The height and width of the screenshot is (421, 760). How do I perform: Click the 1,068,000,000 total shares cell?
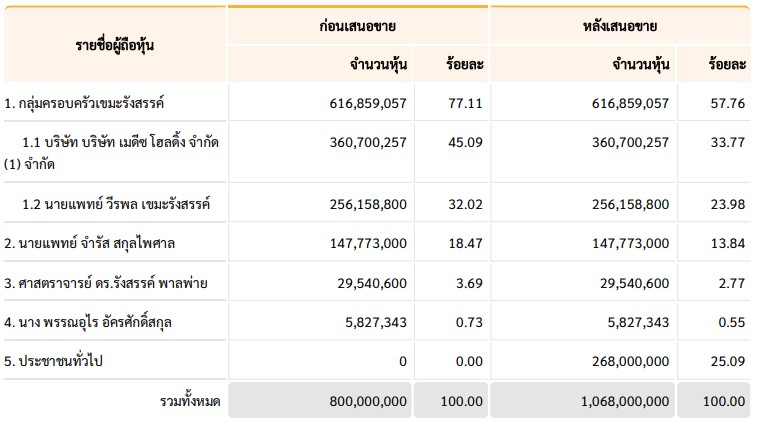582,401
